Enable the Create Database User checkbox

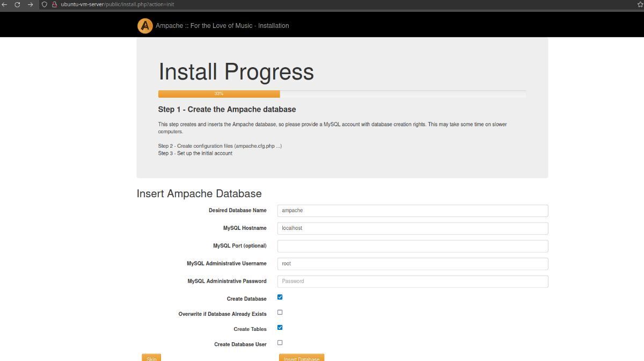[280, 342]
